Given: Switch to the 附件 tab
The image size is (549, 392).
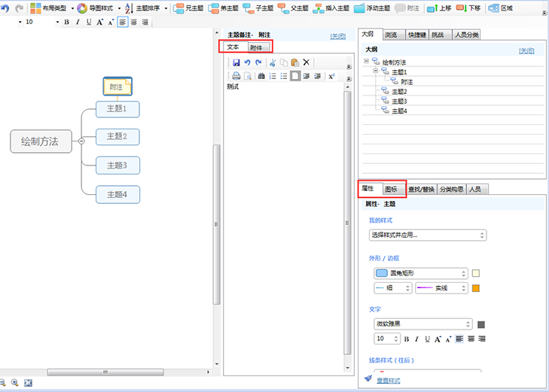Looking at the screenshot, I should coord(256,47).
